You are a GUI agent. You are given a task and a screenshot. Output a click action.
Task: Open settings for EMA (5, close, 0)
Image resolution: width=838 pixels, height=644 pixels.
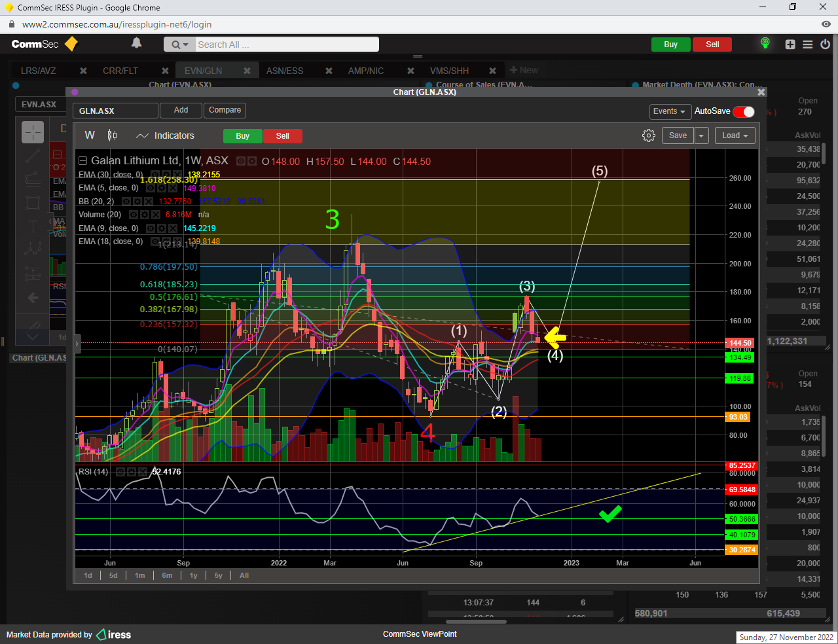pos(162,188)
